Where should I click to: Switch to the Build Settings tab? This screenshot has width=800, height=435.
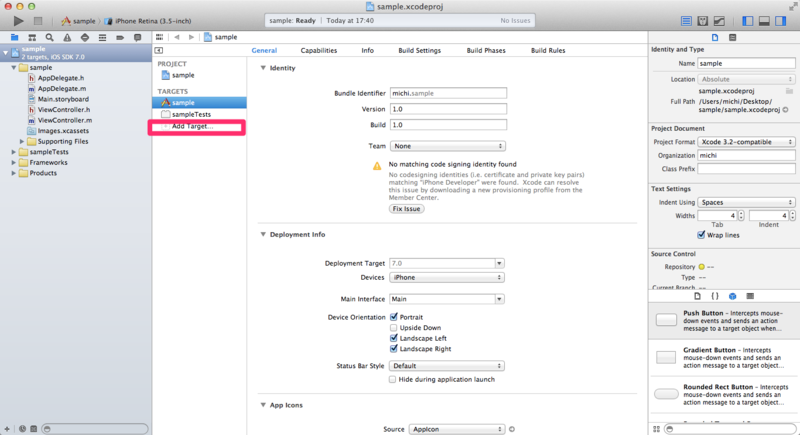[x=419, y=50]
